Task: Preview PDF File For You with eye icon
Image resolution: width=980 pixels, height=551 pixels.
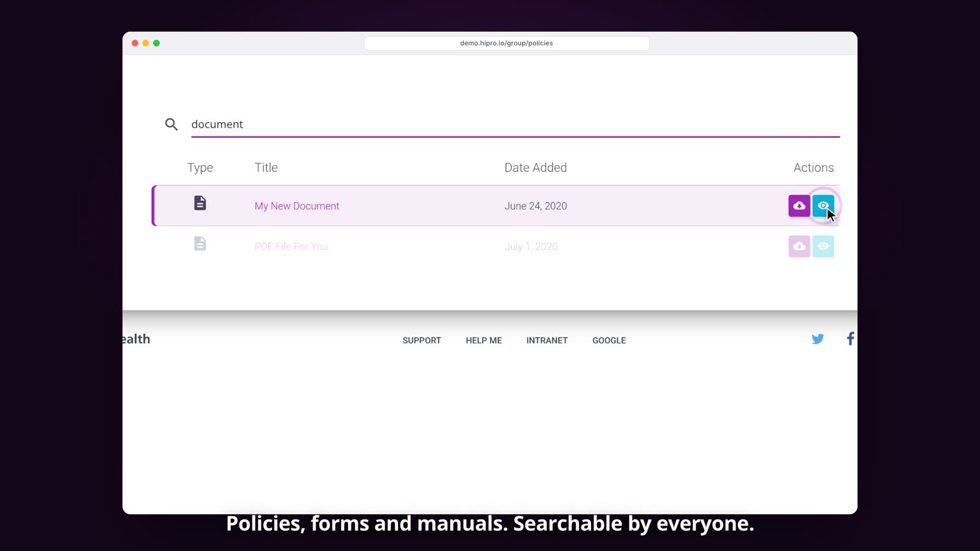Action: click(x=823, y=246)
